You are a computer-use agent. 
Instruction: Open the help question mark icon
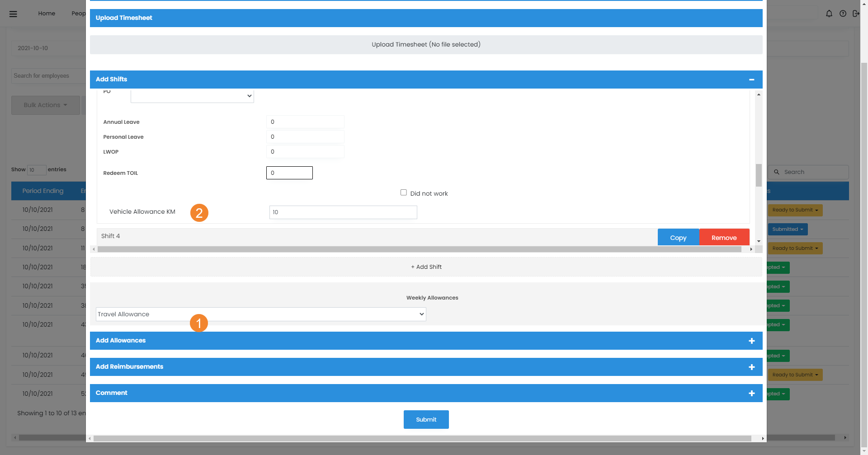843,14
